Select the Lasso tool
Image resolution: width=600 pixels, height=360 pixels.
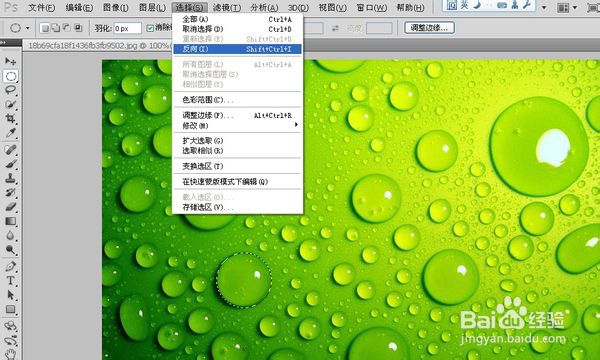10,90
